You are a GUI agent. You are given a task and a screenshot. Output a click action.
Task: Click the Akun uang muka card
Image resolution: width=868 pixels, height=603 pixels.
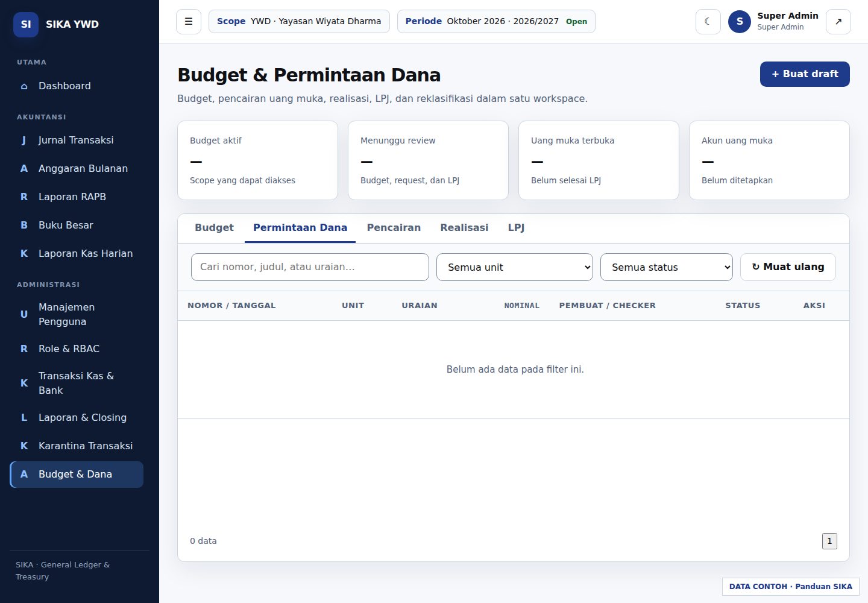(769, 160)
